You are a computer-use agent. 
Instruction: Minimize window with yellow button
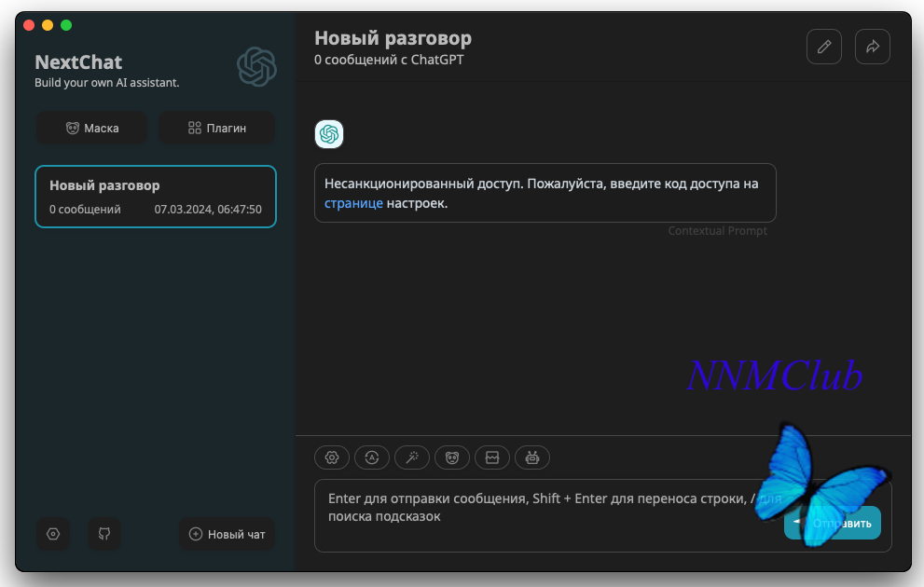[48, 25]
